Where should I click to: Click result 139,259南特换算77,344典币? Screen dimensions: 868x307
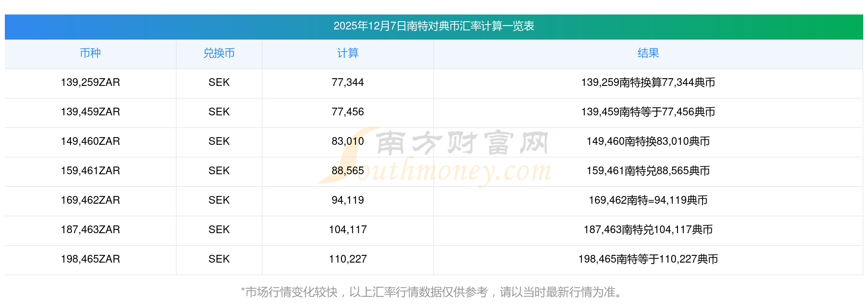pos(648,83)
